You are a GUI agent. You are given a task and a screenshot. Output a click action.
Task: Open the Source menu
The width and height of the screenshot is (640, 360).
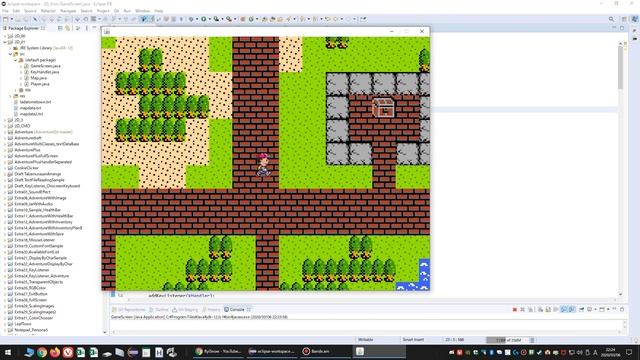tap(30, 11)
